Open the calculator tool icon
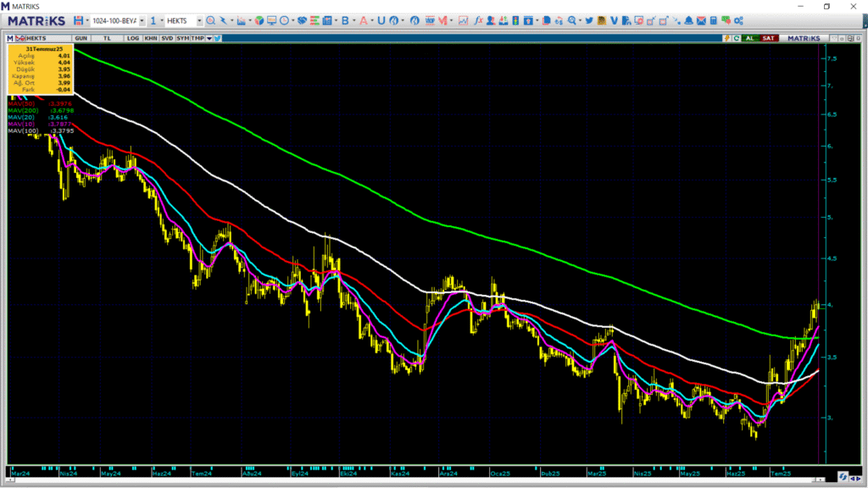The width and height of the screenshot is (868, 488). pyautogui.click(x=713, y=20)
